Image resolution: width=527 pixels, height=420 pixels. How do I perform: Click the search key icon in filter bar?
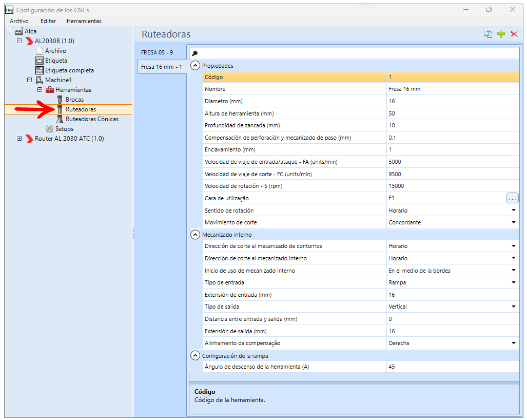point(194,53)
